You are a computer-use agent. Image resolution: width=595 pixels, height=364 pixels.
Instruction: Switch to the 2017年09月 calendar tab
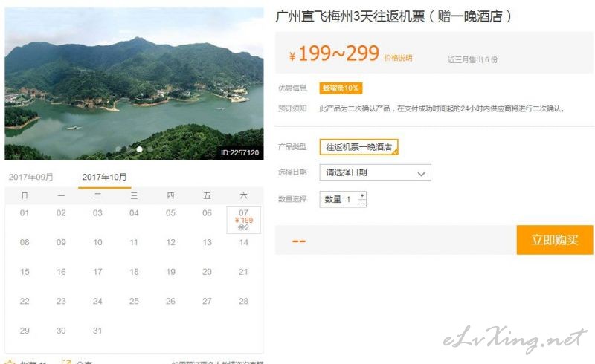30,177
